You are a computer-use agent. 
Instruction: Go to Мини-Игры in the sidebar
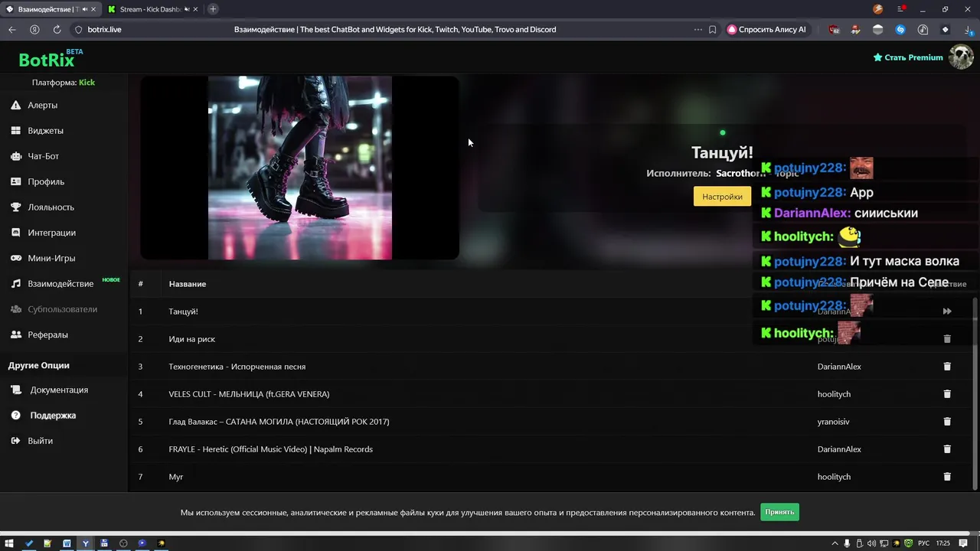pyautogui.click(x=51, y=258)
